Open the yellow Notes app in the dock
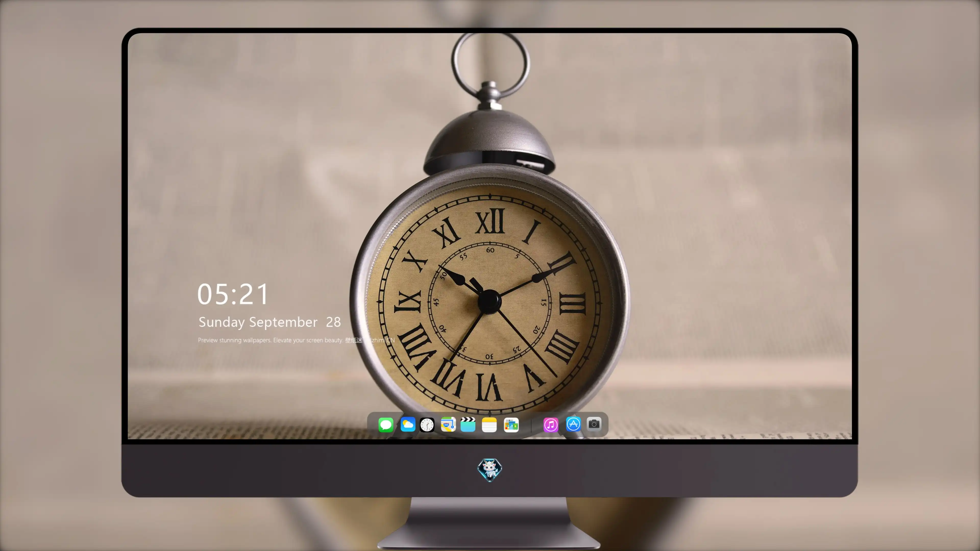This screenshot has width=980, height=551. click(x=489, y=424)
